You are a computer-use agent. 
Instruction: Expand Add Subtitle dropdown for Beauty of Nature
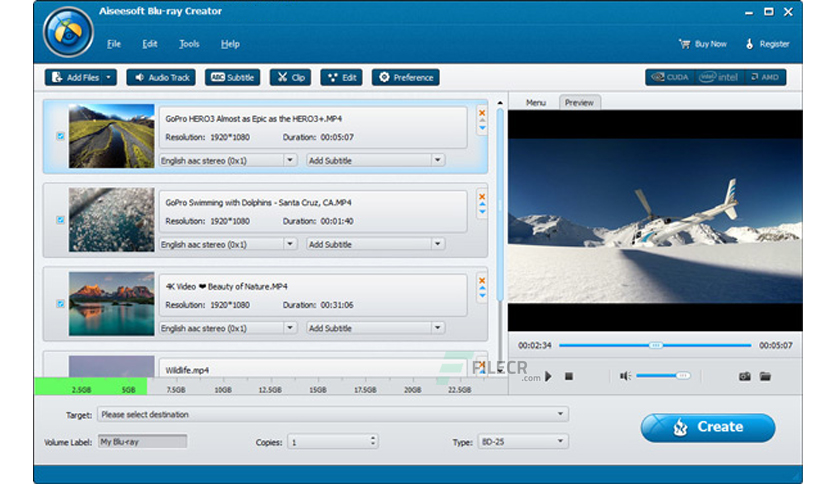(437, 327)
